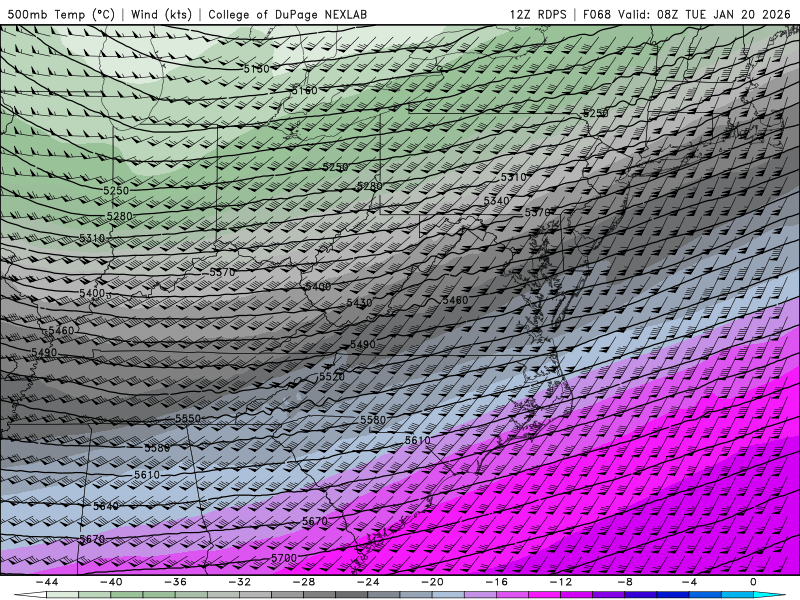Click the -8 label on the color scale
This screenshot has height=600, width=800.
click(x=626, y=582)
